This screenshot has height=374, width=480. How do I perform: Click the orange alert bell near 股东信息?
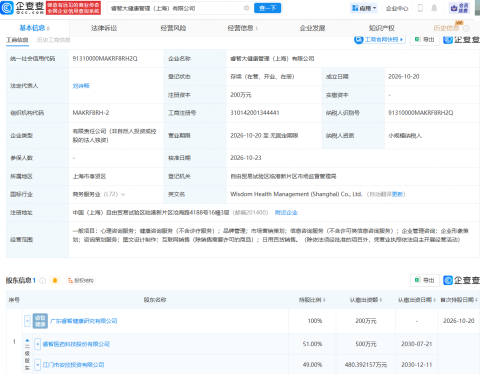click(55, 281)
